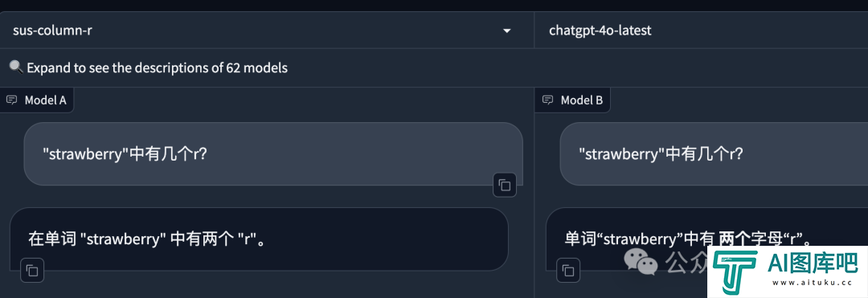The height and width of the screenshot is (298, 868).
Task: Copy the user question in Model A panel
Action: click(x=504, y=185)
